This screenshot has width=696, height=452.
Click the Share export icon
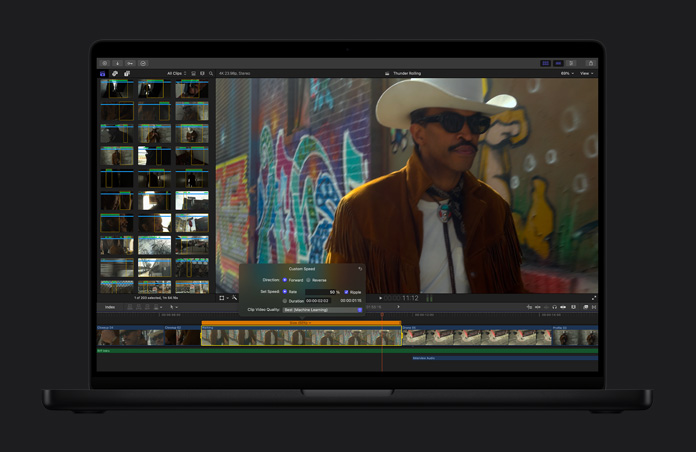point(590,63)
